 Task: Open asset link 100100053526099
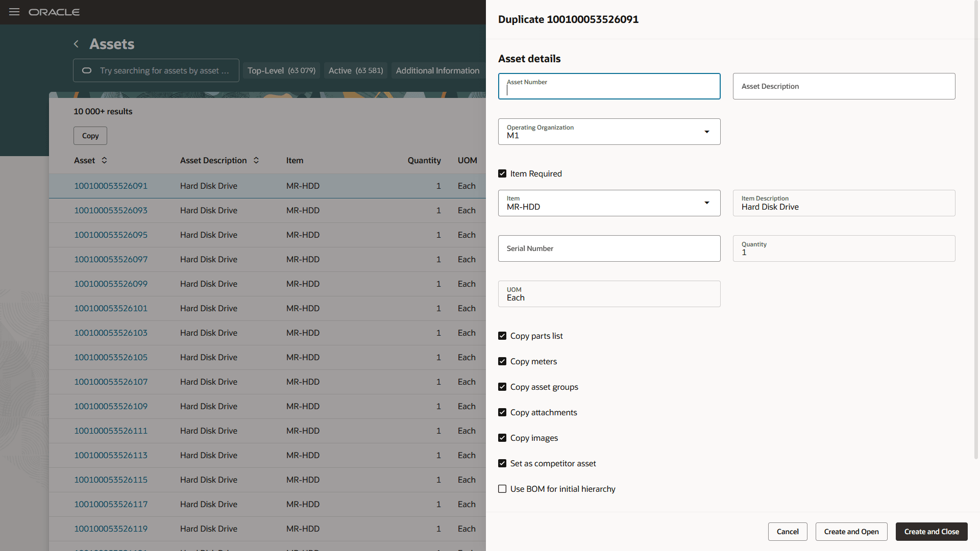coord(111,284)
